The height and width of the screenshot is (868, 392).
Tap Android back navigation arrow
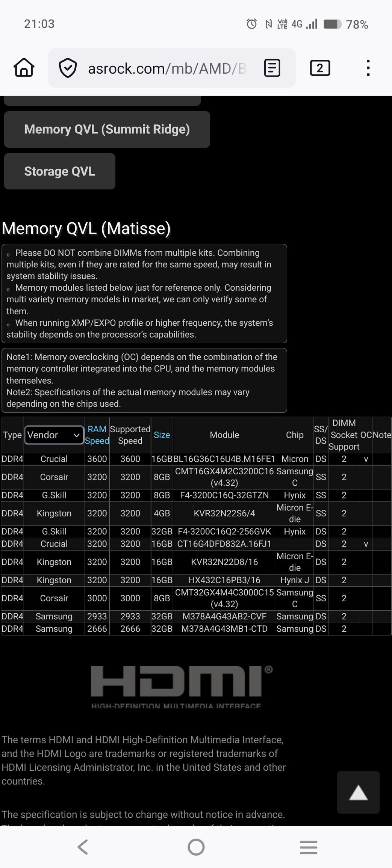pos(83,847)
